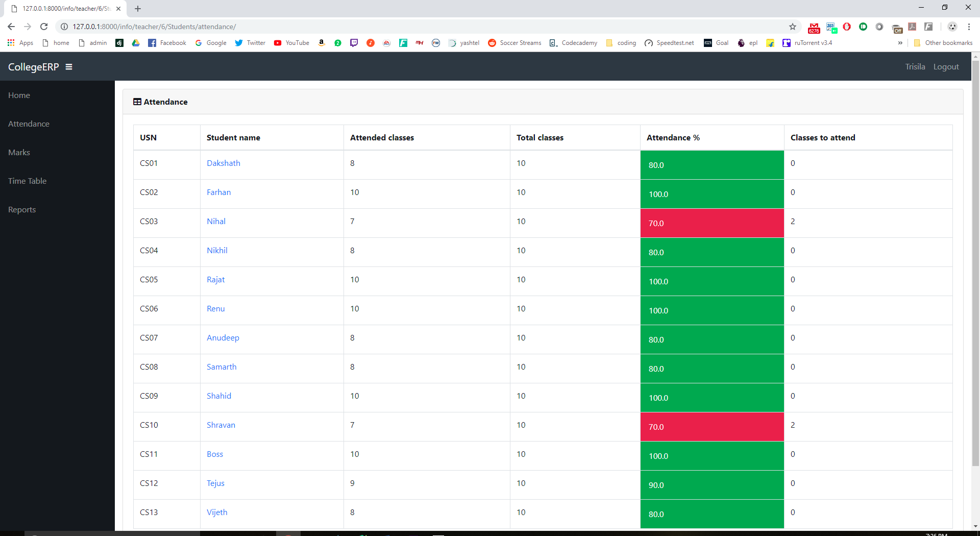This screenshot has height=536, width=980.
Task: Open student Nihal's attendance details
Action: pos(216,222)
